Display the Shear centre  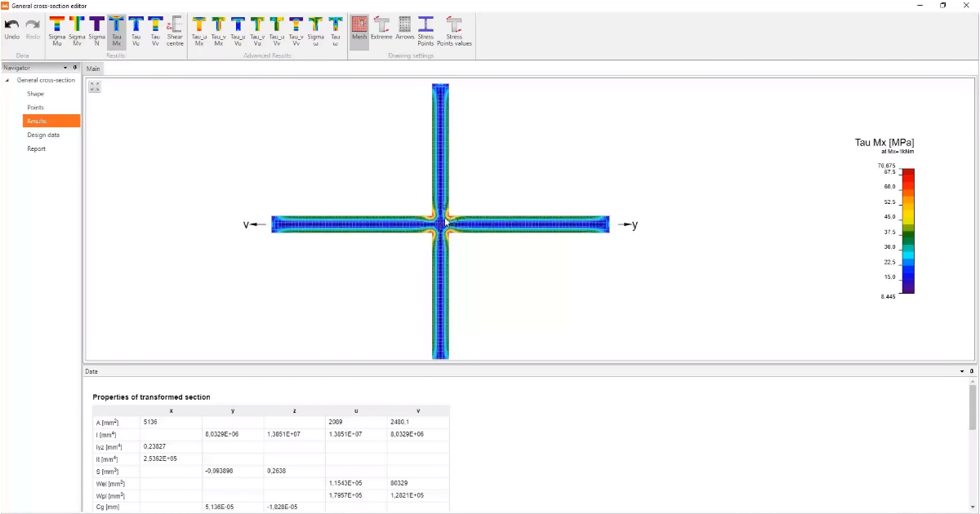click(176, 31)
